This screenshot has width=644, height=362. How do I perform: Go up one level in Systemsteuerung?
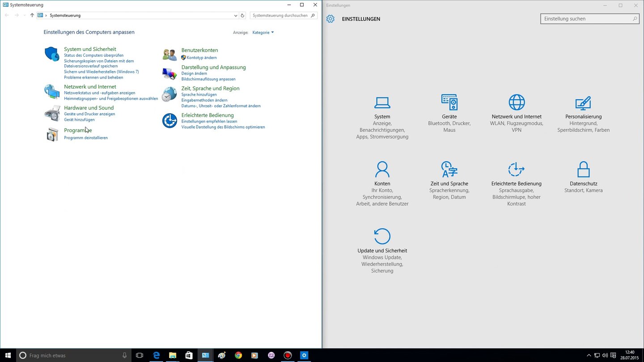coord(32,15)
